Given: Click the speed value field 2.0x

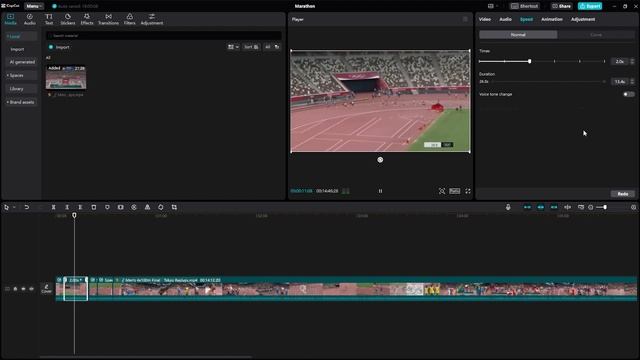Looking at the screenshot, I should pos(620,61).
